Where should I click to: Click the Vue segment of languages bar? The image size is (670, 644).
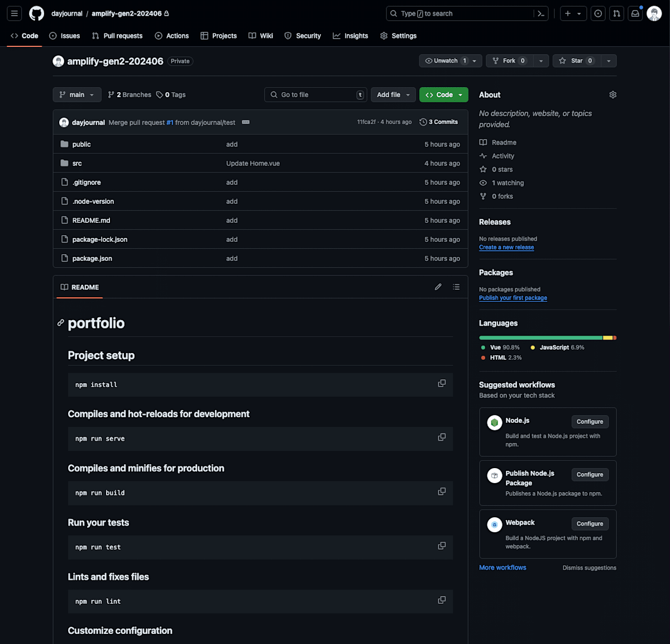point(540,338)
